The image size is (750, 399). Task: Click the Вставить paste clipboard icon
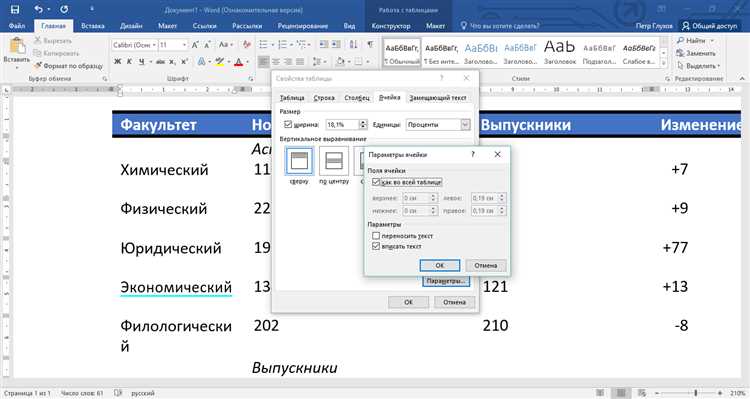point(17,46)
